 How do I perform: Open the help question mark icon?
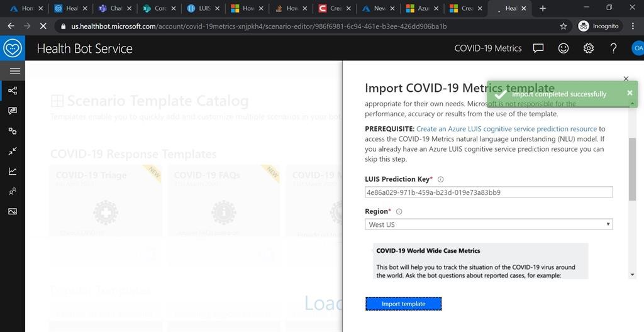click(614, 48)
